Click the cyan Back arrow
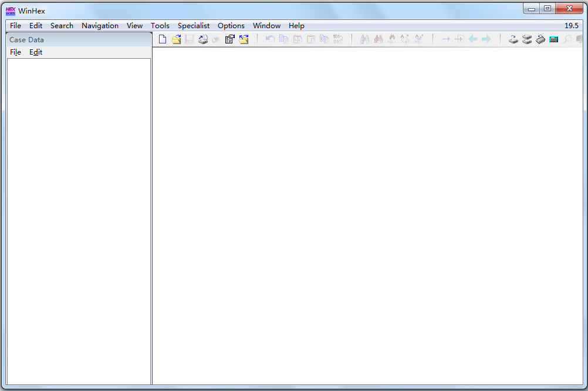The width and height of the screenshot is (588, 391). pyautogui.click(x=473, y=39)
